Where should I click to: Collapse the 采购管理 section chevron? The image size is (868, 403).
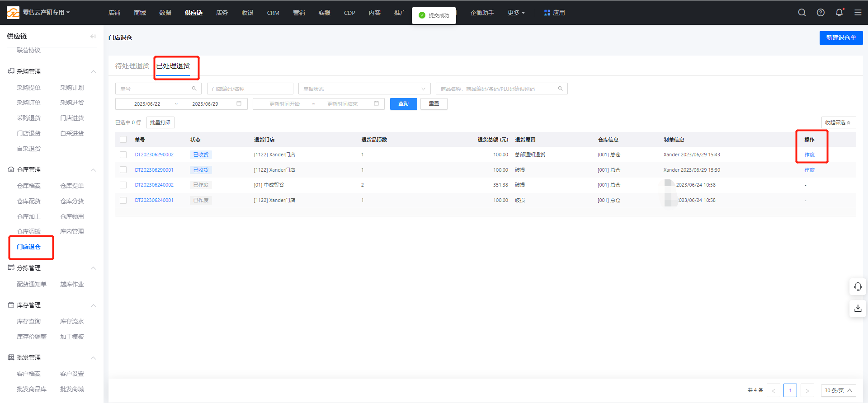pos(93,71)
